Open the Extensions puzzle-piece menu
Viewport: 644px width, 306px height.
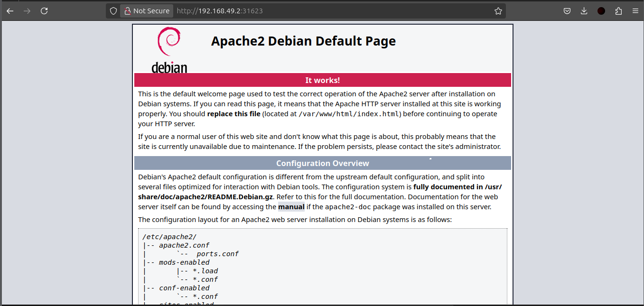coord(618,11)
